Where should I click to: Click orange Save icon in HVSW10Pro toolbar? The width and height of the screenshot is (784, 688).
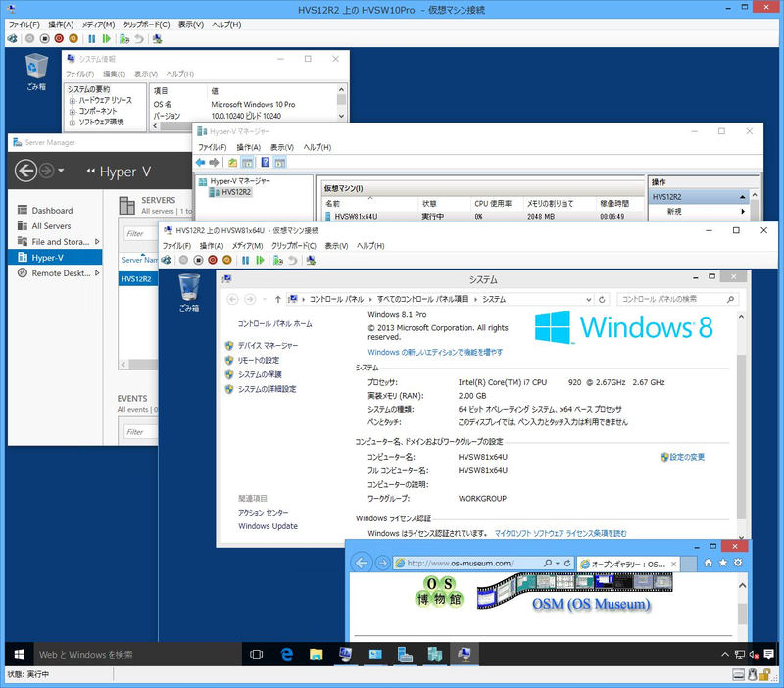73,38
